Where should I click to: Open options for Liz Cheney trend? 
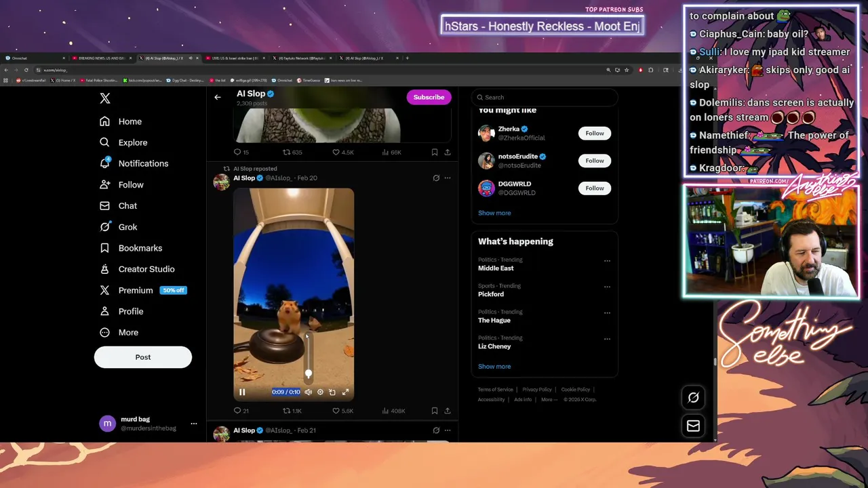click(607, 339)
